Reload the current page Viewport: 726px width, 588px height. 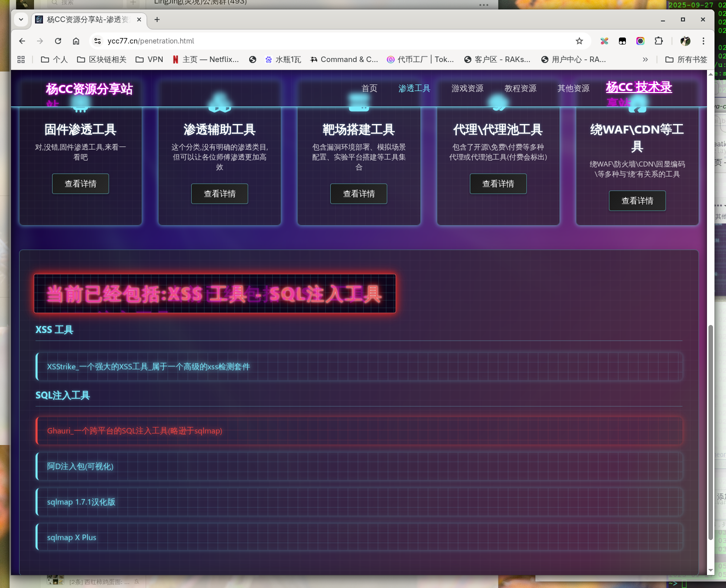coord(58,41)
